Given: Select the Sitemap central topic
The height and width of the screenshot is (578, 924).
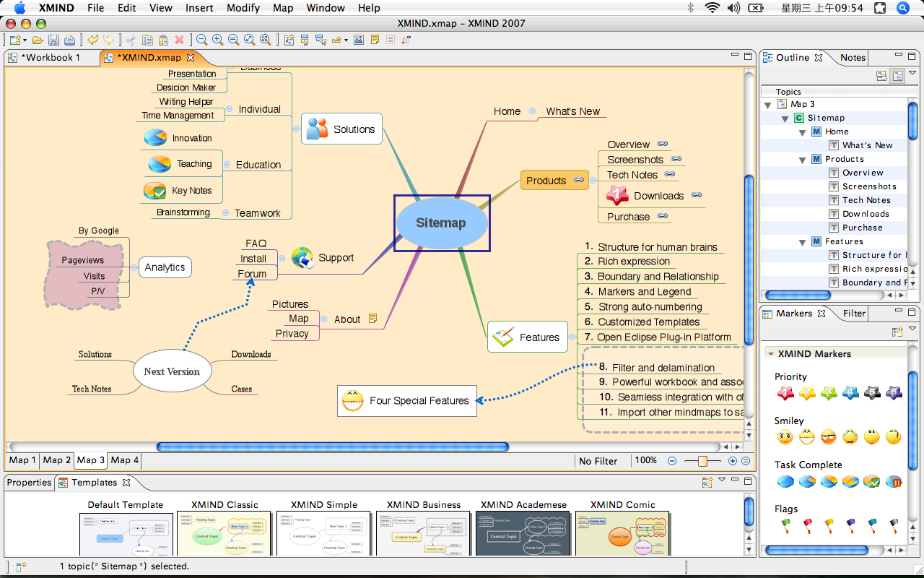Looking at the screenshot, I should coord(441,223).
